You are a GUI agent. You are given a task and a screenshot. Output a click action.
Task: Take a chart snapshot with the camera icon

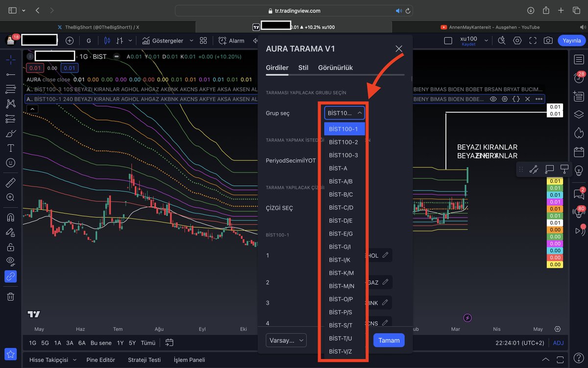click(x=548, y=41)
